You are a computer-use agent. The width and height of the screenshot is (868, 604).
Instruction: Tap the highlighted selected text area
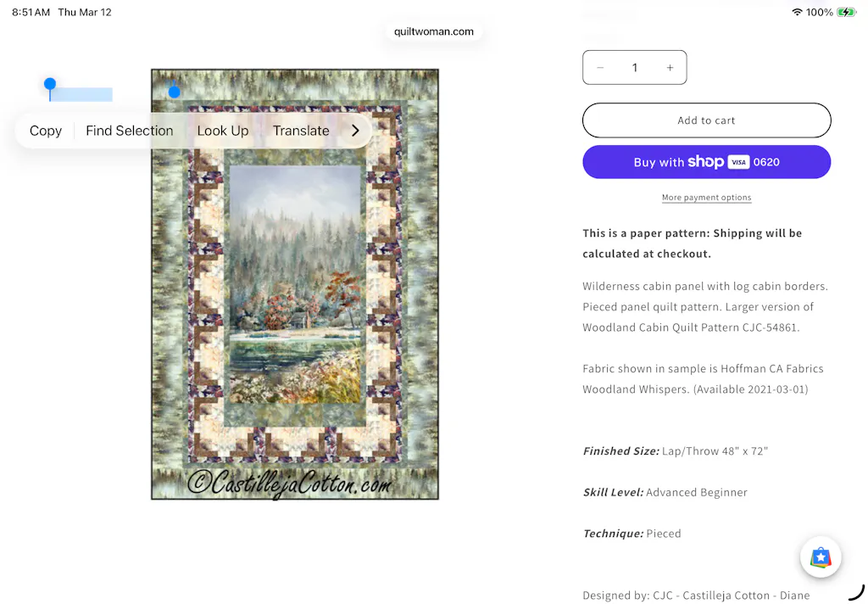pyautogui.click(x=81, y=94)
